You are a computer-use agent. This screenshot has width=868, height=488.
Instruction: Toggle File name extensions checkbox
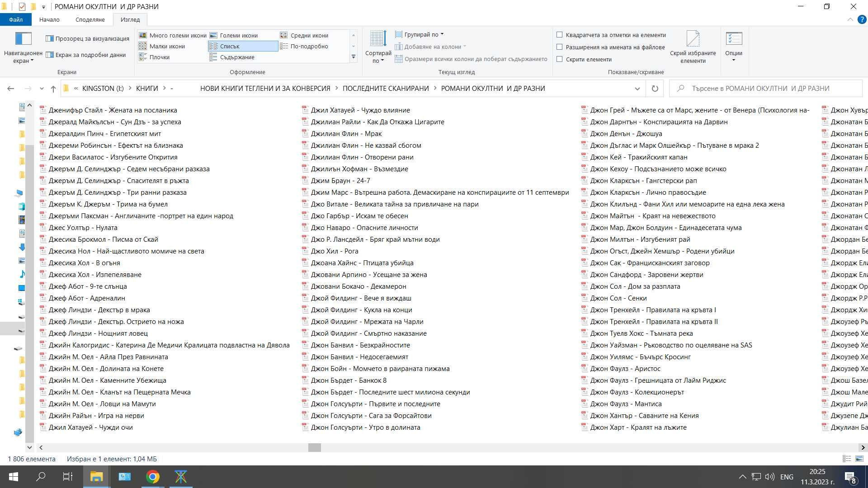pos(560,47)
